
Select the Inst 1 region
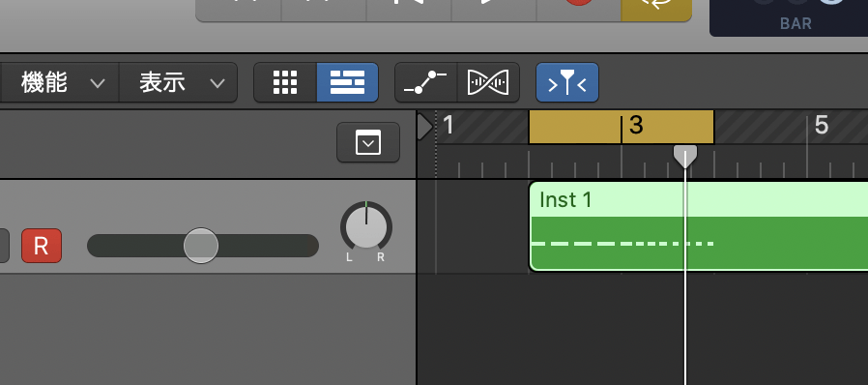tap(699, 226)
